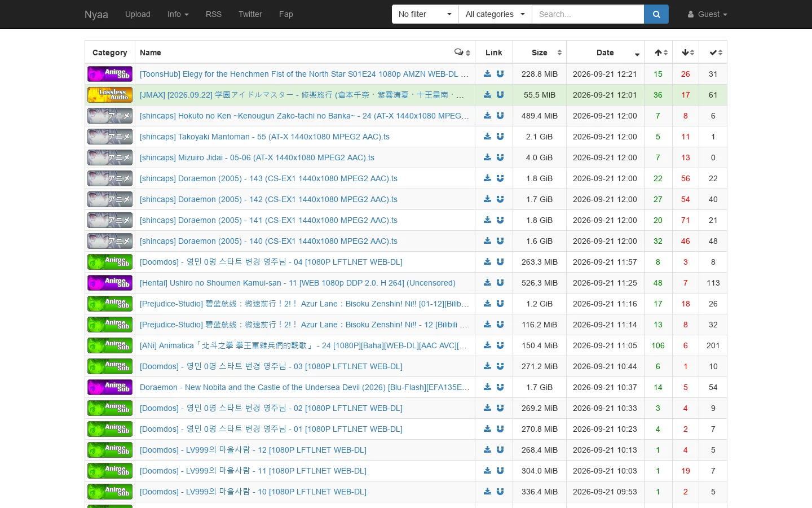The height and width of the screenshot is (508, 812).
Task: Open magnet link for Doraemon (2005) - 143
Action: [500, 178]
